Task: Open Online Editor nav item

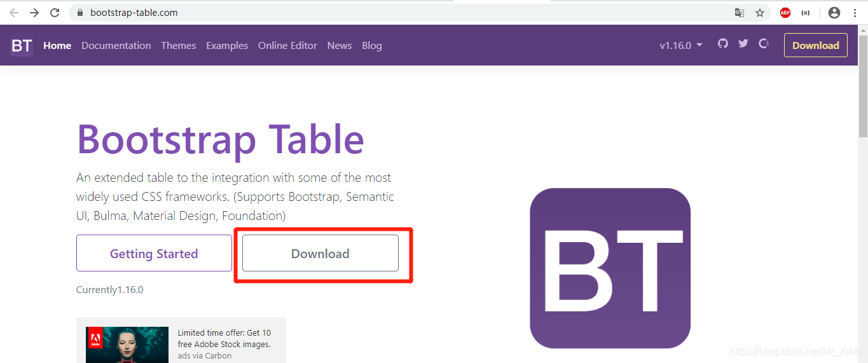Action: 287,46
